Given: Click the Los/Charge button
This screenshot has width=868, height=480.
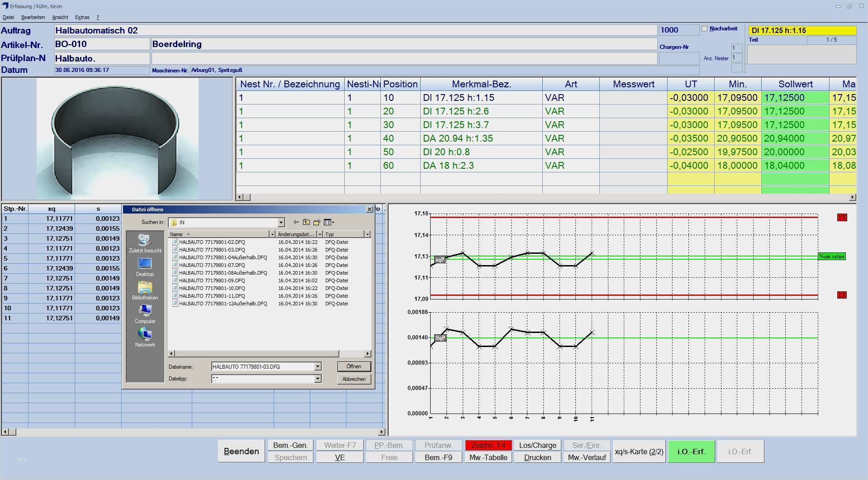Looking at the screenshot, I should (538, 445).
